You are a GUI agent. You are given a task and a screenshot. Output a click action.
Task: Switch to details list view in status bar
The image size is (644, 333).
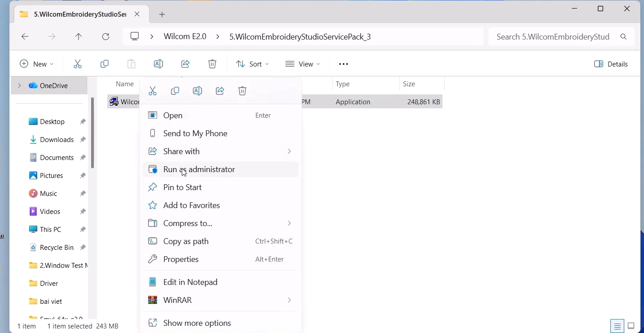[x=618, y=326]
